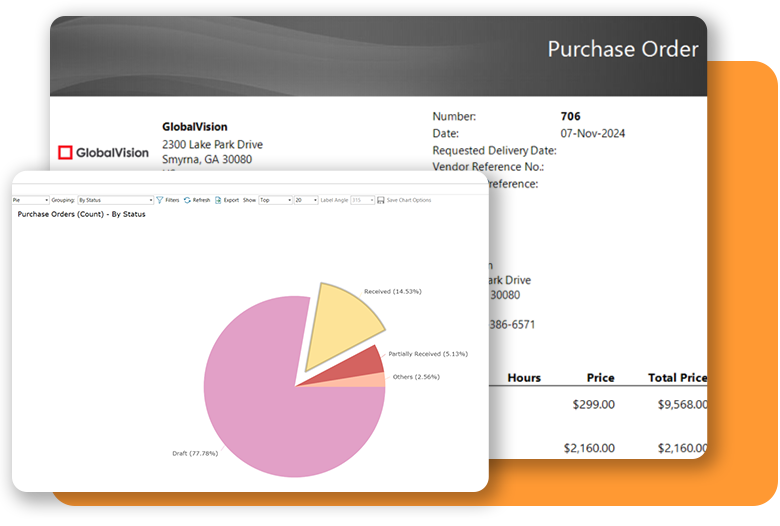The width and height of the screenshot is (780, 526).
Task: Click the Refresh button text
Action: (201, 200)
